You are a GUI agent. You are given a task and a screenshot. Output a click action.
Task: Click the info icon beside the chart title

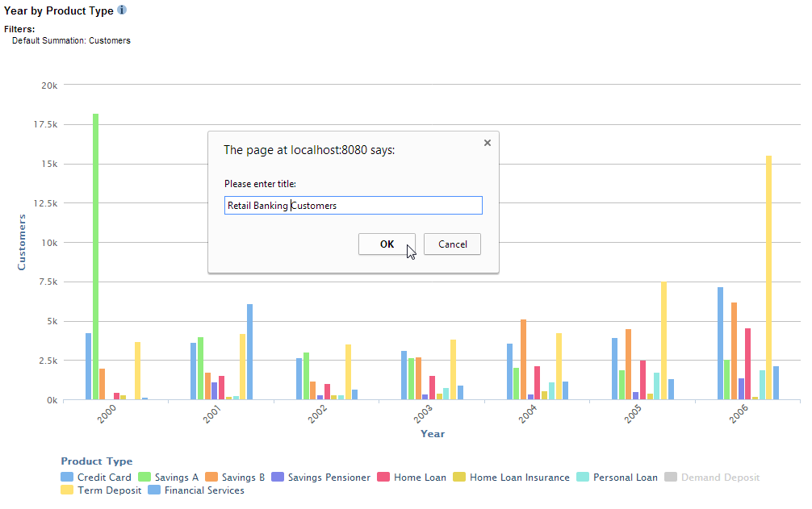click(x=121, y=10)
